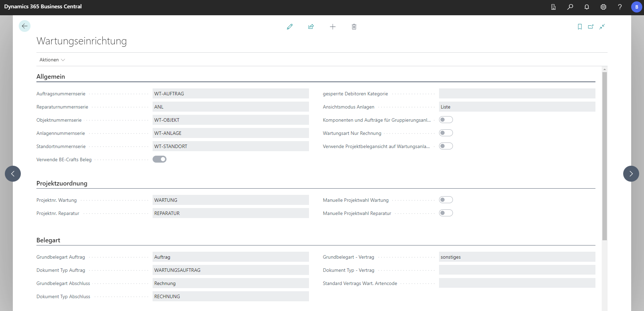Click Standard Vertrags Wart. Artencode field
Viewport: 644px width, 311px height.
517,283
